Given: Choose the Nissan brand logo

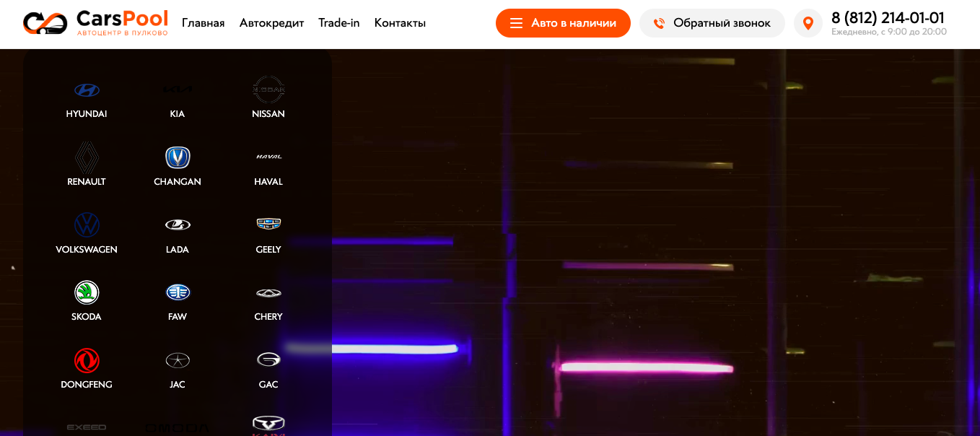Looking at the screenshot, I should point(268,90).
